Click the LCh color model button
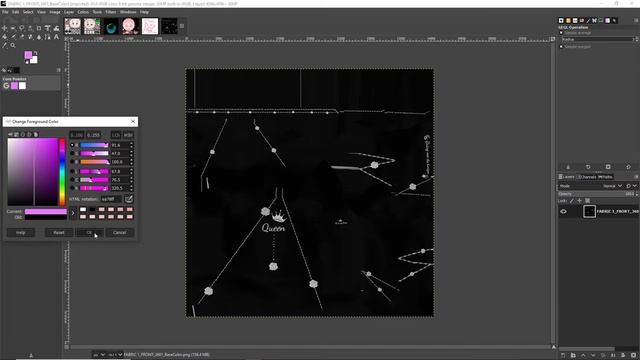640x360 pixels. pyautogui.click(x=116, y=135)
